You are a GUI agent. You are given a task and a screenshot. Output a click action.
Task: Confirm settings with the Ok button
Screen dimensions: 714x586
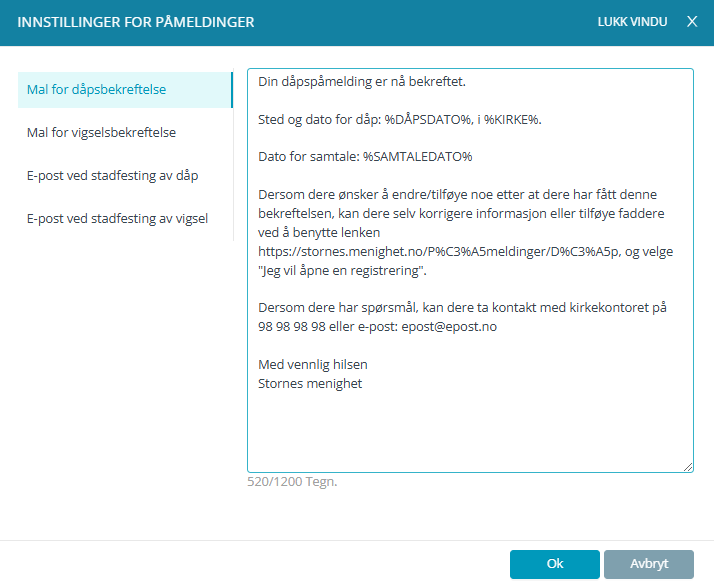pos(555,564)
